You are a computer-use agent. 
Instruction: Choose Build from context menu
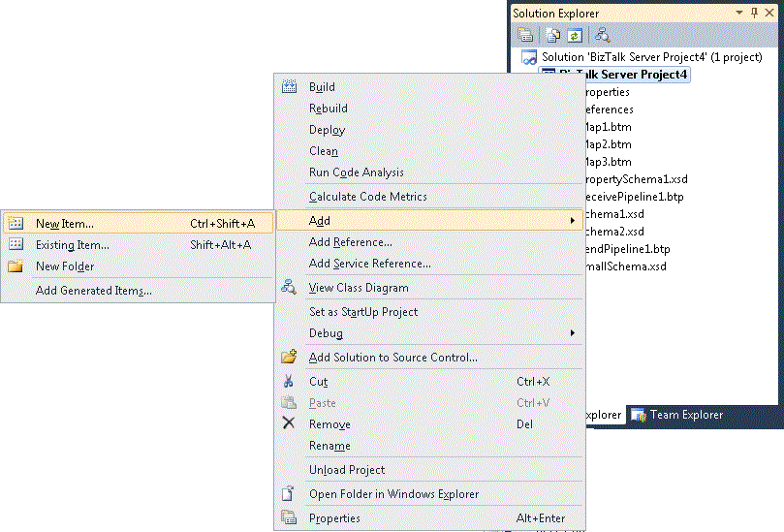[x=430, y=86]
